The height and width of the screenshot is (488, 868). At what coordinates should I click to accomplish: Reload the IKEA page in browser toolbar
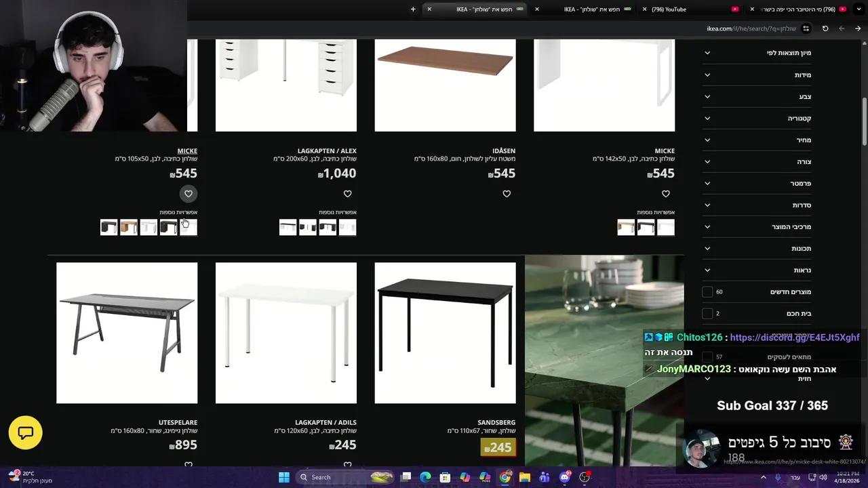point(825,28)
